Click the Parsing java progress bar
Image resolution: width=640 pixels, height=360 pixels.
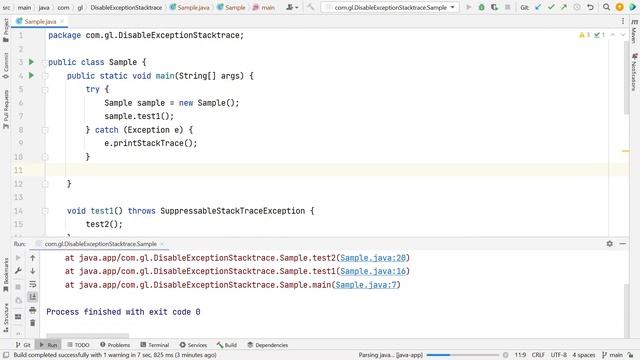coord(462,355)
